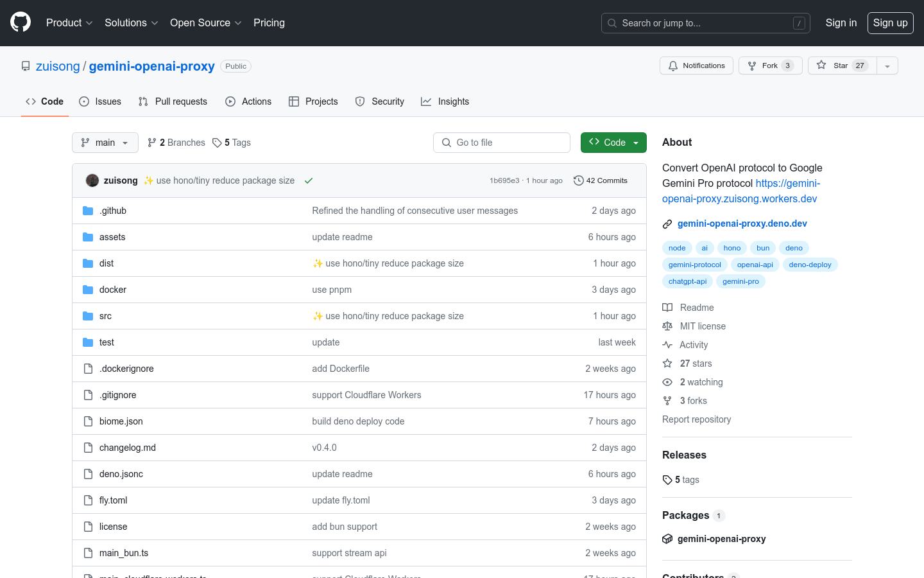The height and width of the screenshot is (578, 924).
Task: Open fly.toml file
Action: pos(114,500)
